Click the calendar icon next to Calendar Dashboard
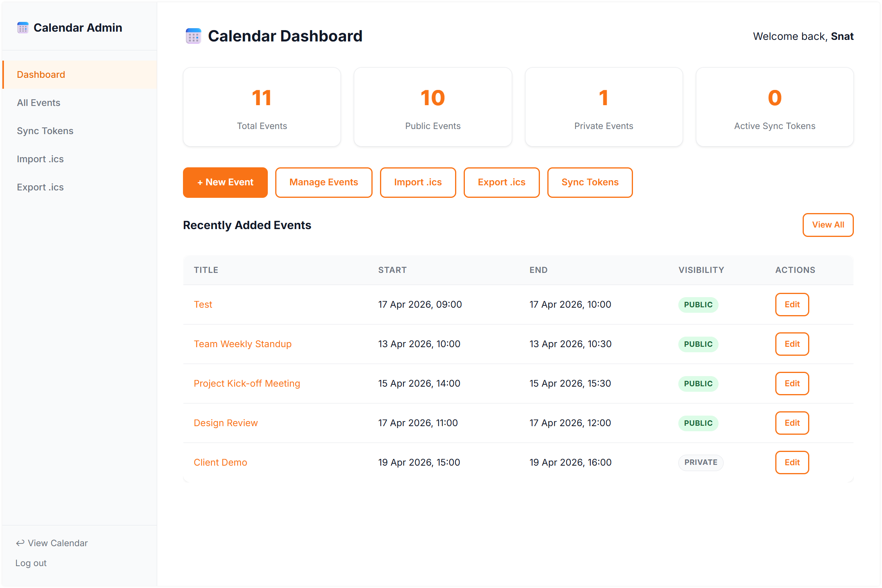The height and width of the screenshot is (588, 882). click(x=193, y=36)
